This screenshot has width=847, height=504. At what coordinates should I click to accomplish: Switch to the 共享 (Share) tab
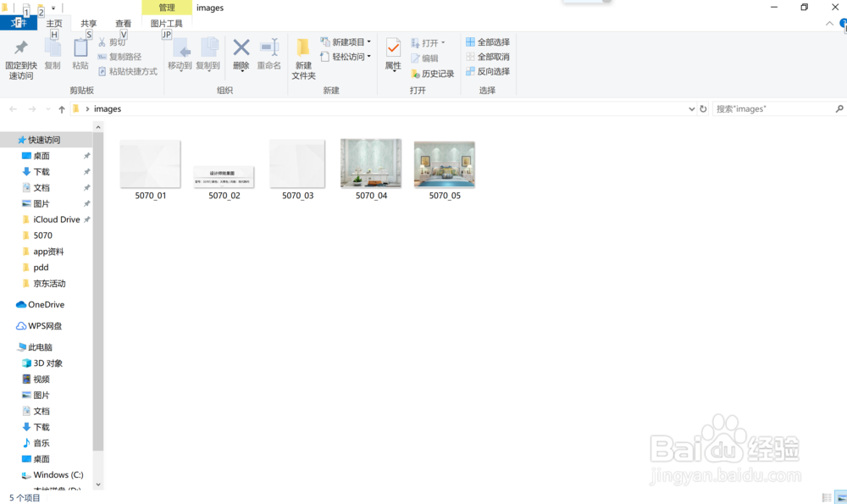pos(88,23)
